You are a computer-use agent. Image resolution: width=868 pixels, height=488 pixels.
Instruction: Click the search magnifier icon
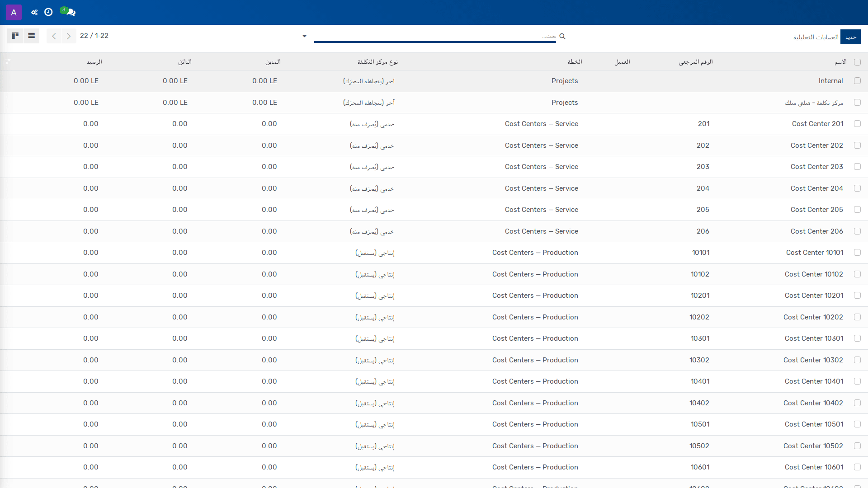562,36
